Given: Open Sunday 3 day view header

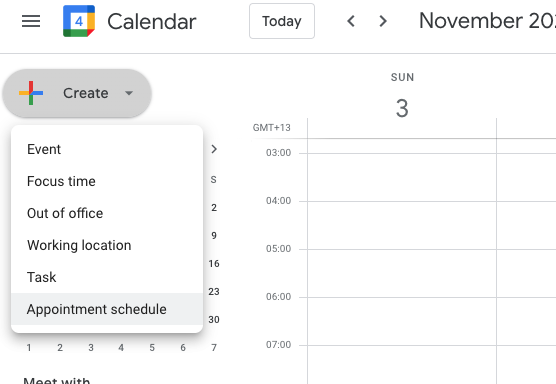Looking at the screenshot, I should (402, 108).
